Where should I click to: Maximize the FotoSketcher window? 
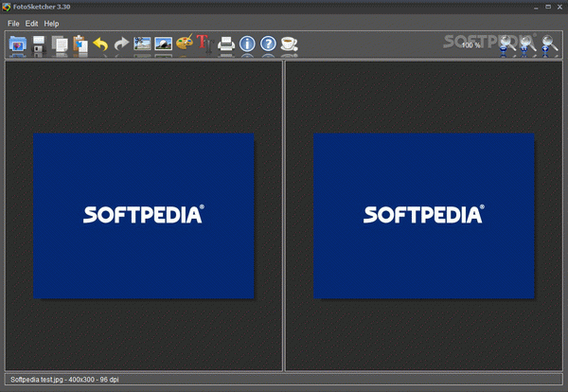click(x=548, y=7)
